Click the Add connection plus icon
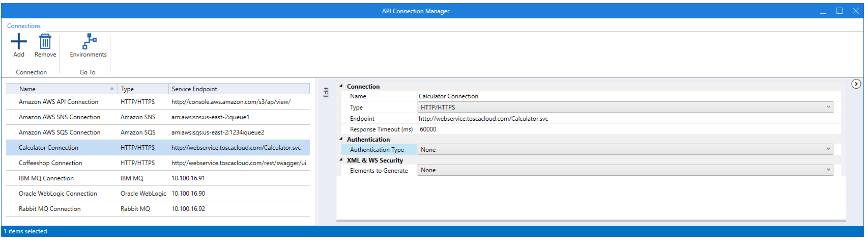Screen dimensions: 868x242 (19, 42)
